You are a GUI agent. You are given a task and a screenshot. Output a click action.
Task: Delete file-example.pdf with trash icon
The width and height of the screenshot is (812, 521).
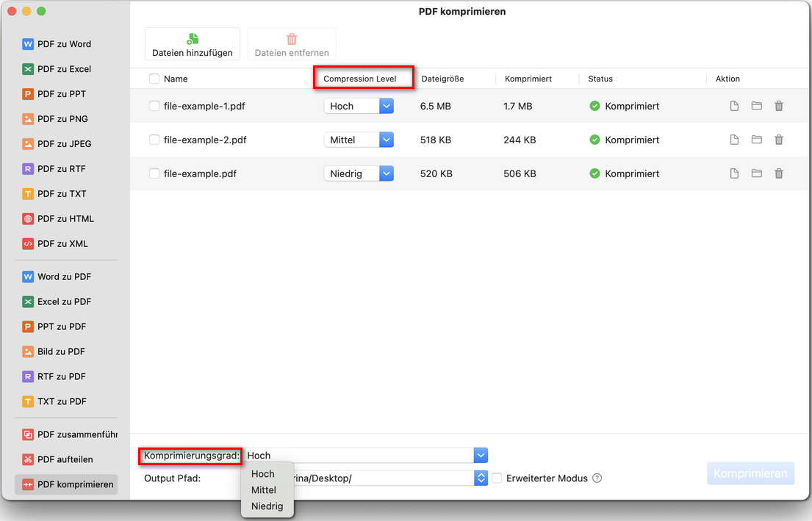click(x=779, y=173)
